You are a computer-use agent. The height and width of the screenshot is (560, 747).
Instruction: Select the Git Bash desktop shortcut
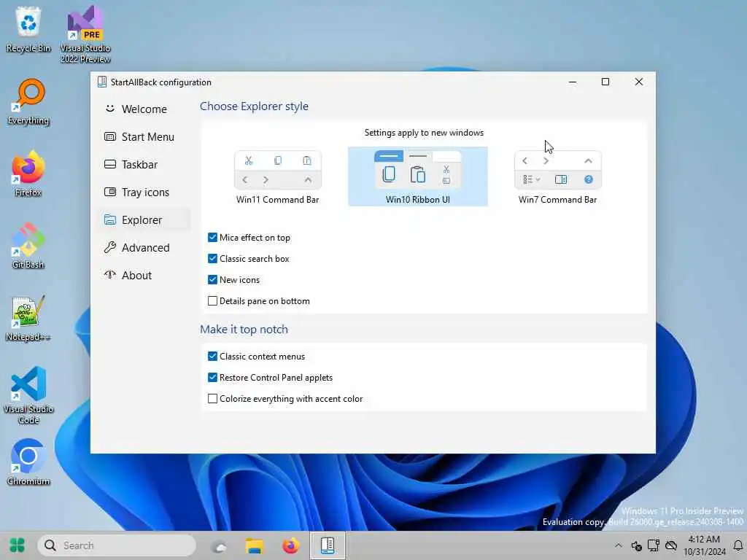click(x=28, y=246)
